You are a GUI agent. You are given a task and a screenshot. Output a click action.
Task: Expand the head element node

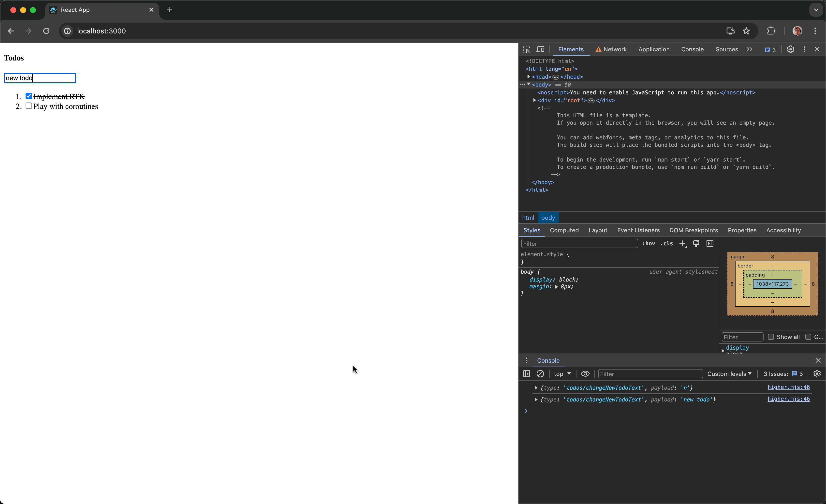[x=529, y=77]
